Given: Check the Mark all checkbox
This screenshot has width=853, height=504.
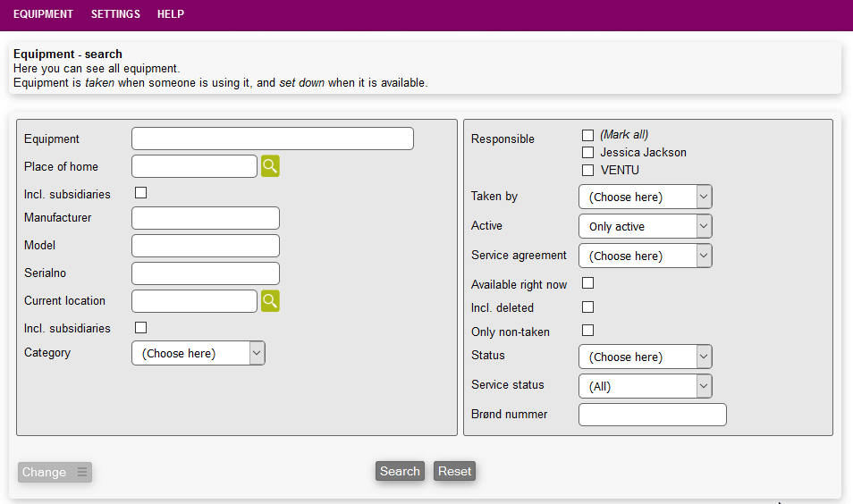Looking at the screenshot, I should [587, 135].
